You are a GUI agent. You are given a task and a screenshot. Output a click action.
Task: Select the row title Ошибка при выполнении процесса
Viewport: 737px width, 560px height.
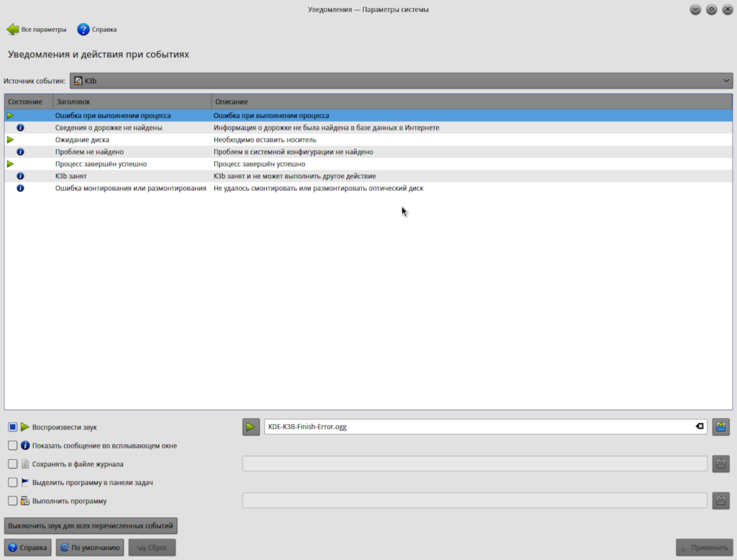[113, 115]
